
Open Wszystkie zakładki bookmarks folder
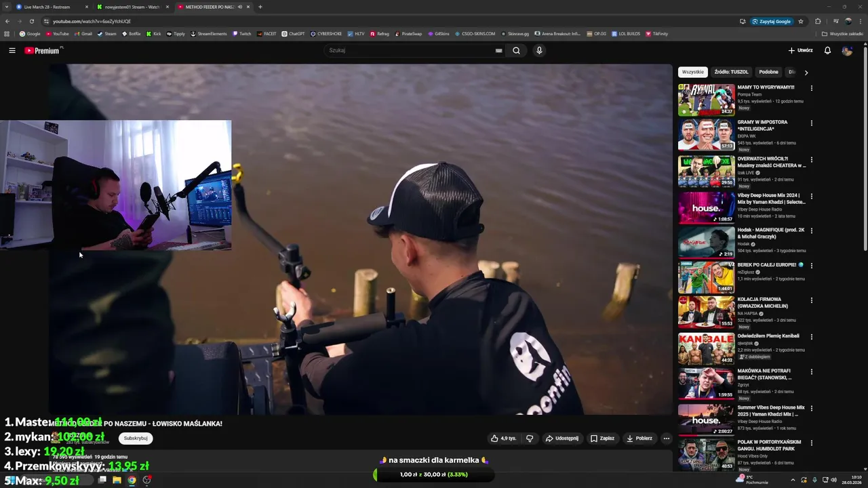pos(843,33)
